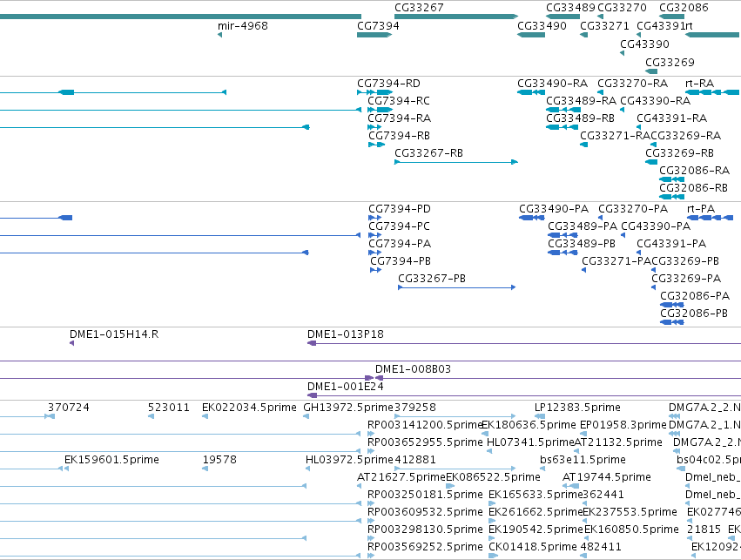Viewport: 741px width, 560px height.
Task: Select transcript CG33269-RB
Action: point(679,153)
